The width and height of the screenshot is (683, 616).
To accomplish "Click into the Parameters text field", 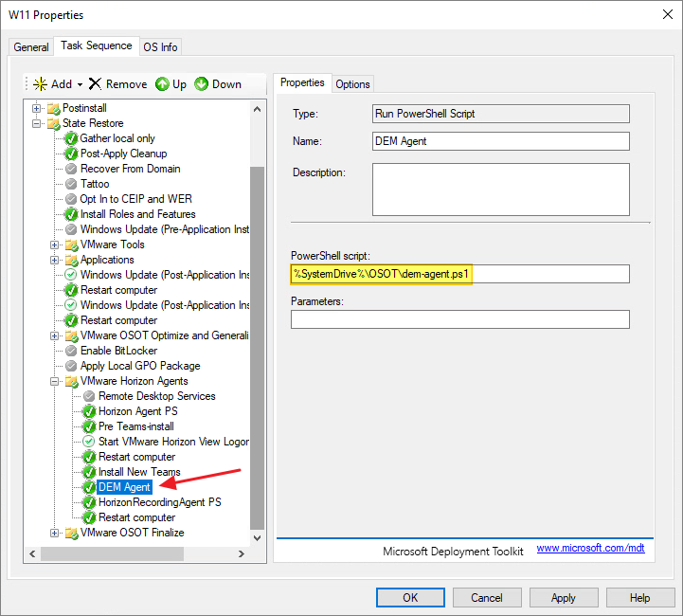I will [459, 319].
